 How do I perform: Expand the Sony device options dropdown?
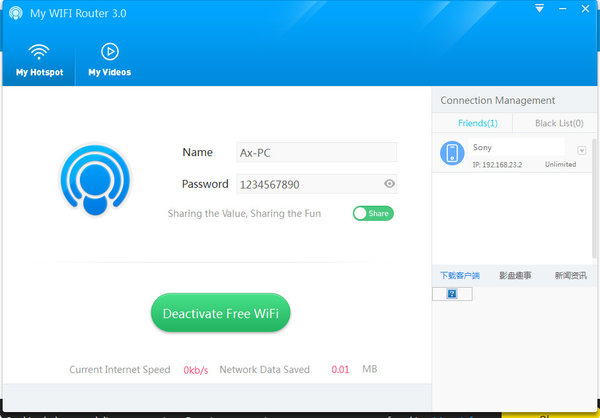click(x=582, y=151)
